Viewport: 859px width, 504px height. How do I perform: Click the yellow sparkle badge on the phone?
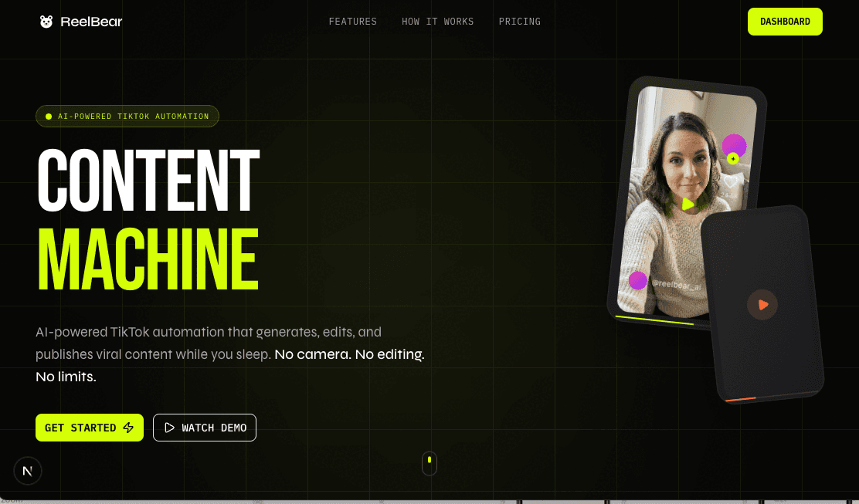(732, 159)
